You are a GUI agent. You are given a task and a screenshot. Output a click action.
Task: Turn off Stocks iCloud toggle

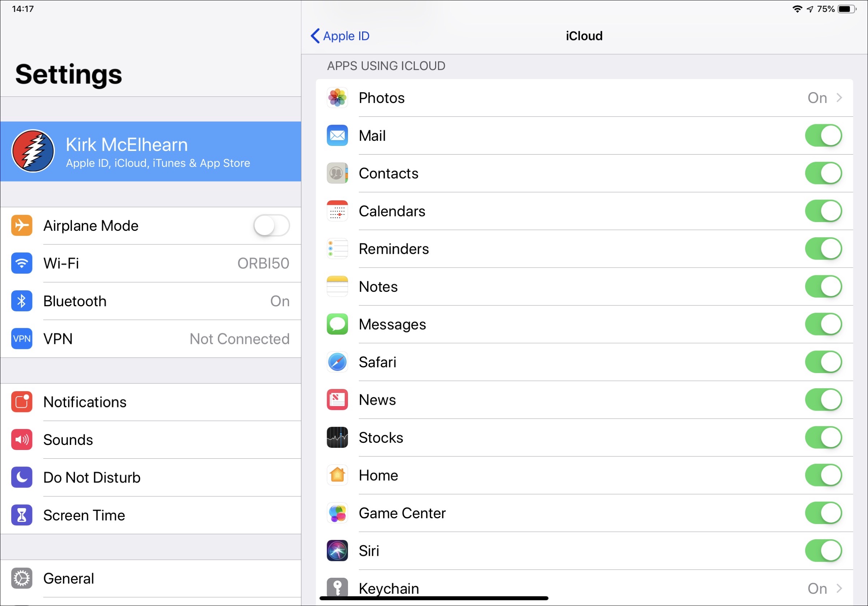coord(824,437)
